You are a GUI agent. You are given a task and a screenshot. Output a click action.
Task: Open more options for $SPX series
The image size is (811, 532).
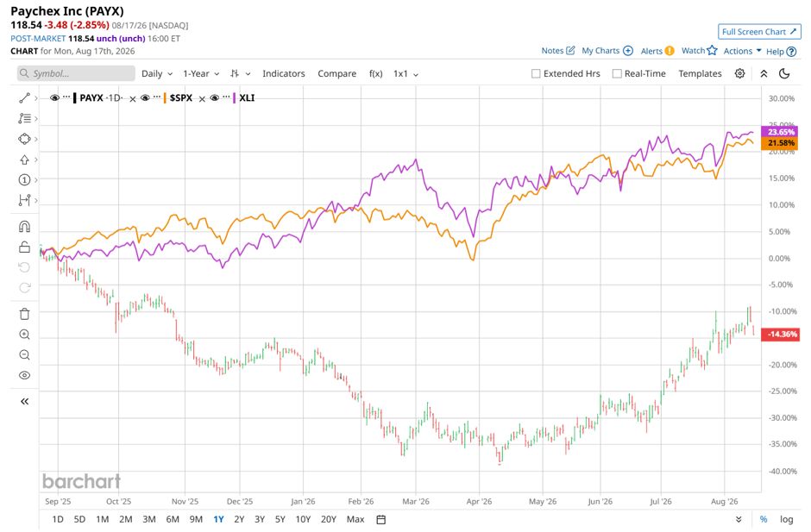(157, 97)
